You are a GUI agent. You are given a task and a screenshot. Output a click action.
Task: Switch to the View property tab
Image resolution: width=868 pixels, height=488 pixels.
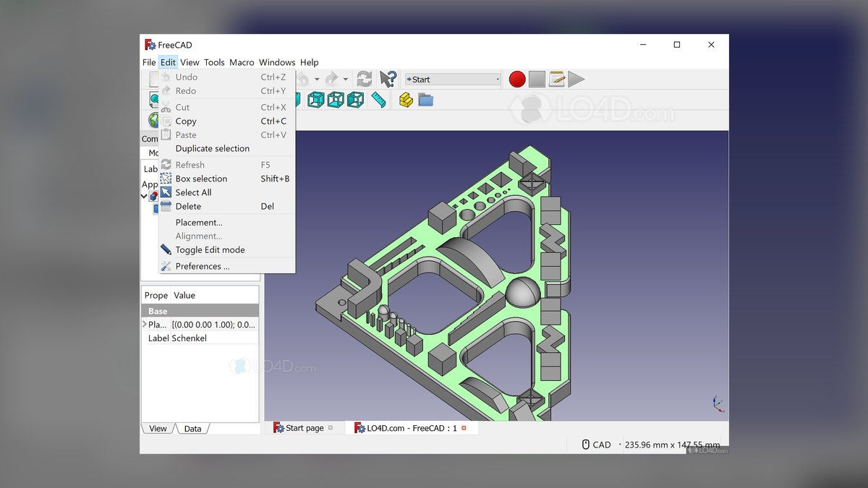(158, 429)
